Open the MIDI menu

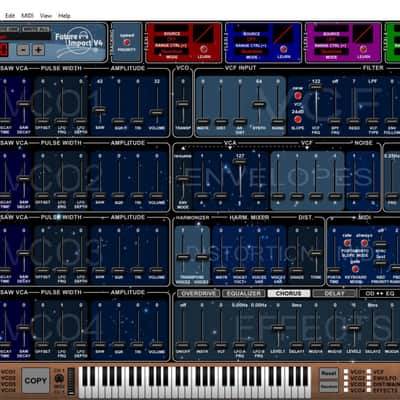[x=27, y=15]
